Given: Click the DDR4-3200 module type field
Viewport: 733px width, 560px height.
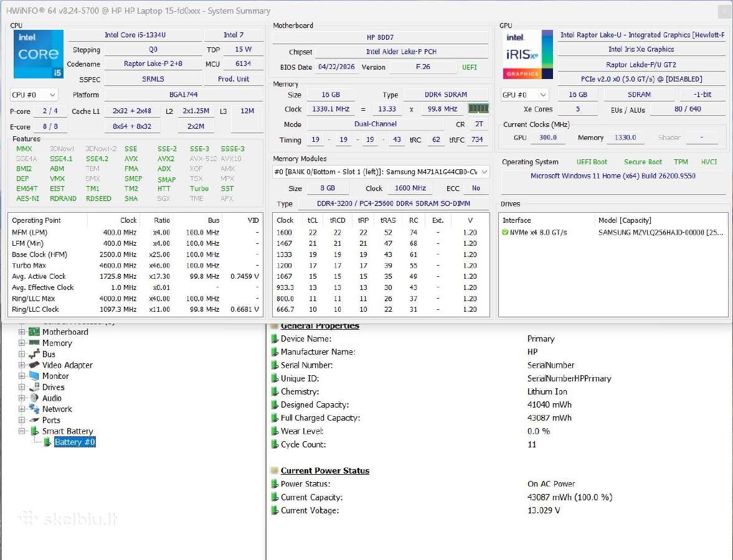Looking at the screenshot, I should pos(394,203).
